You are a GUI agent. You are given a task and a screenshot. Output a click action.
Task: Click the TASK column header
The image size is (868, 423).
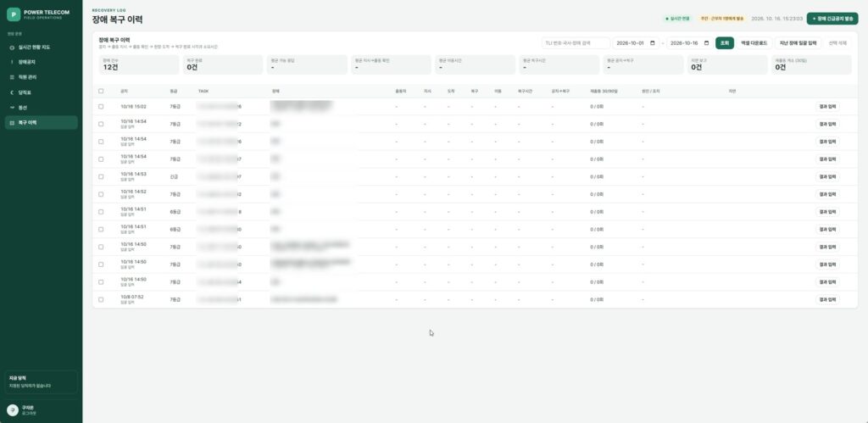coord(203,91)
